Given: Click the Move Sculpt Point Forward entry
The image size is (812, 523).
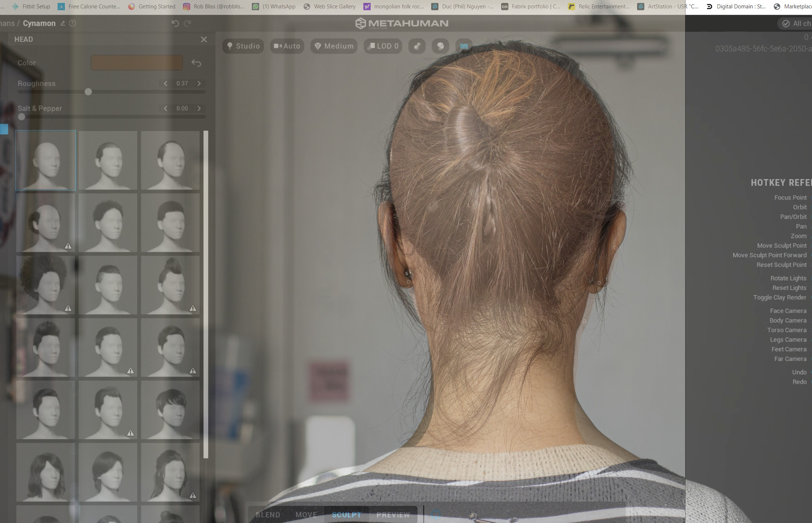Looking at the screenshot, I should (x=769, y=255).
